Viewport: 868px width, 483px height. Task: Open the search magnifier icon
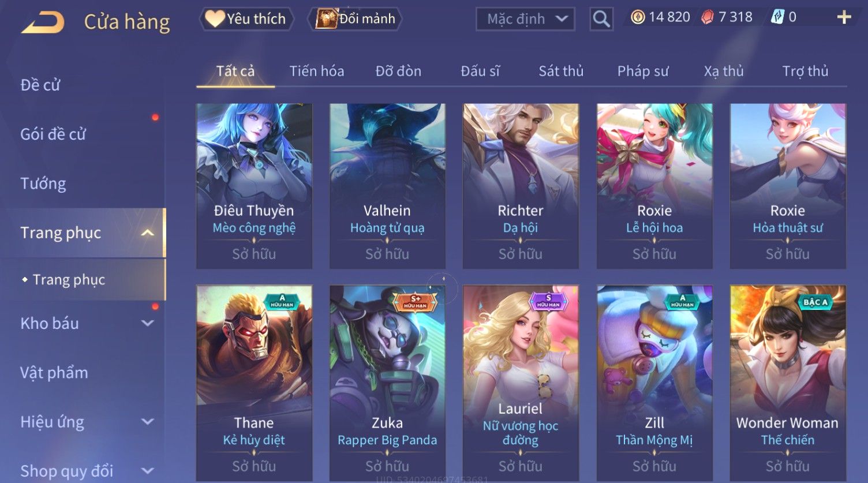[601, 19]
